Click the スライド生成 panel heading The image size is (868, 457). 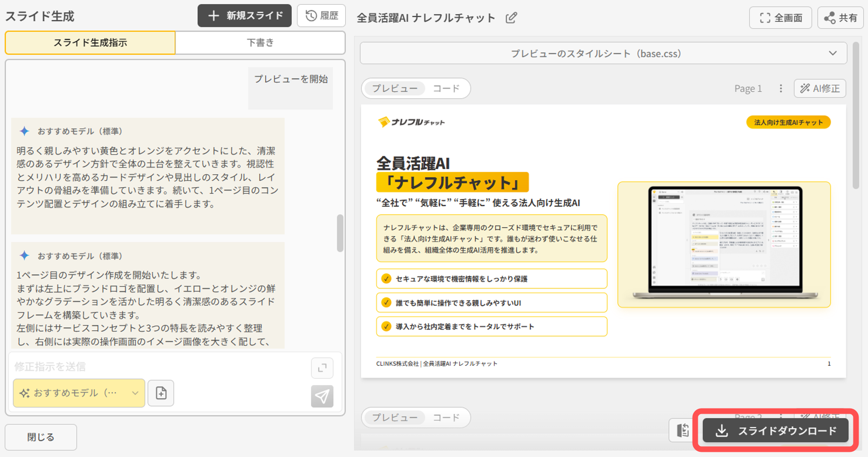[40, 16]
